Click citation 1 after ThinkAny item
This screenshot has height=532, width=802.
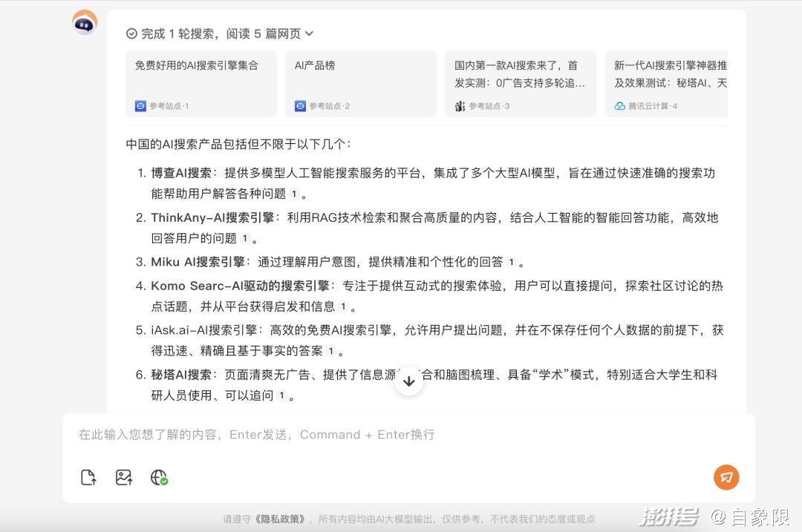(244, 238)
